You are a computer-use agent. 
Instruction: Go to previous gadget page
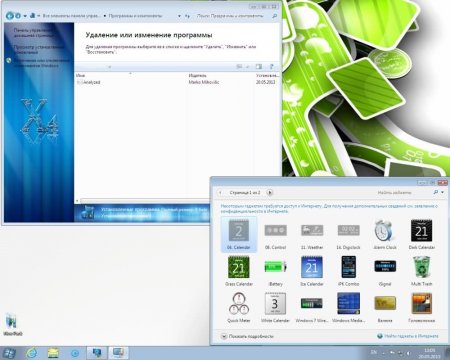pyautogui.click(x=220, y=192)
